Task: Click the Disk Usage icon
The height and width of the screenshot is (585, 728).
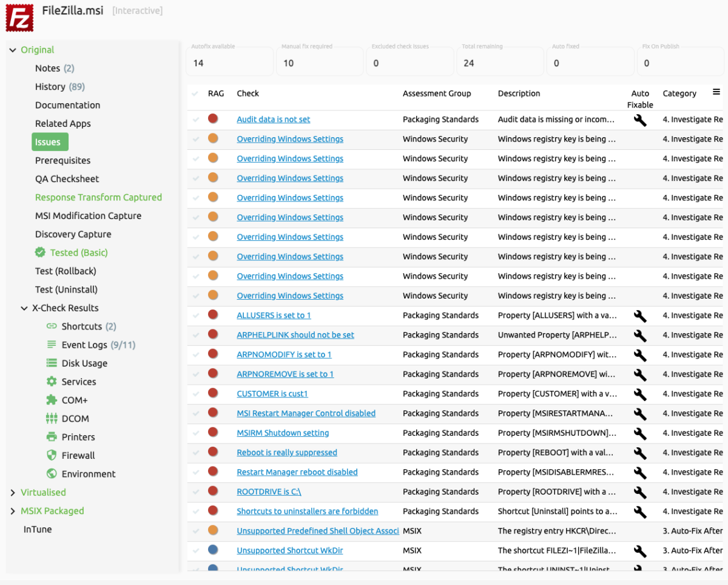Action: [x=52, y=363]
